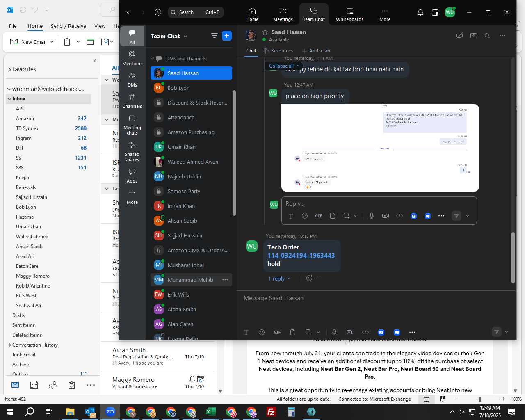
Task: Click Zoom Search box
Action: click(196, 12)
